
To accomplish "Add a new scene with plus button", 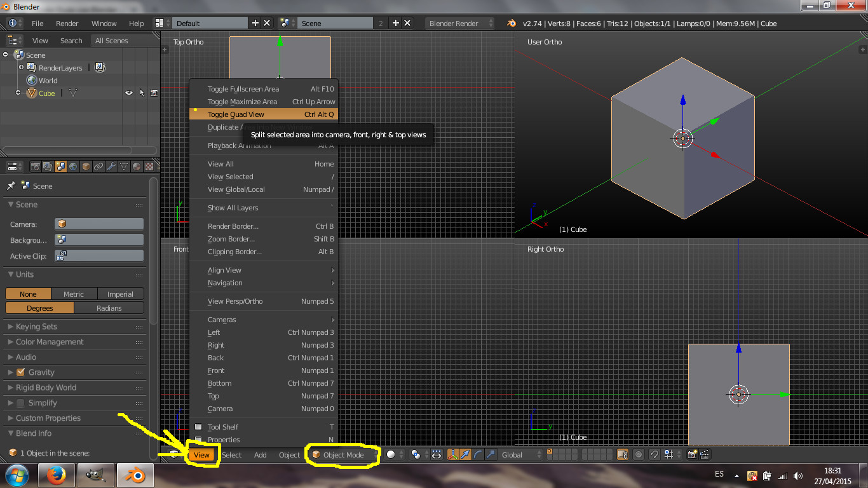I will [x=396, y=23].
